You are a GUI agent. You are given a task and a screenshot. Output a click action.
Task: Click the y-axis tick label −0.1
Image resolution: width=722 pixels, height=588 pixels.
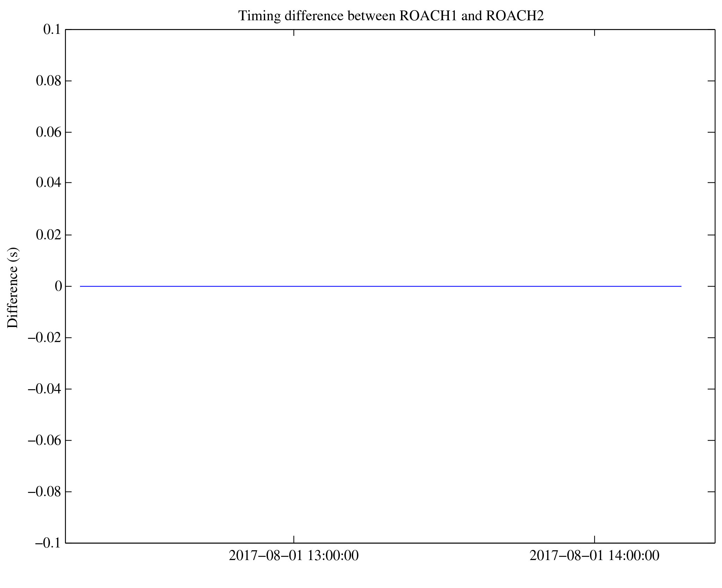click(49, 543)
